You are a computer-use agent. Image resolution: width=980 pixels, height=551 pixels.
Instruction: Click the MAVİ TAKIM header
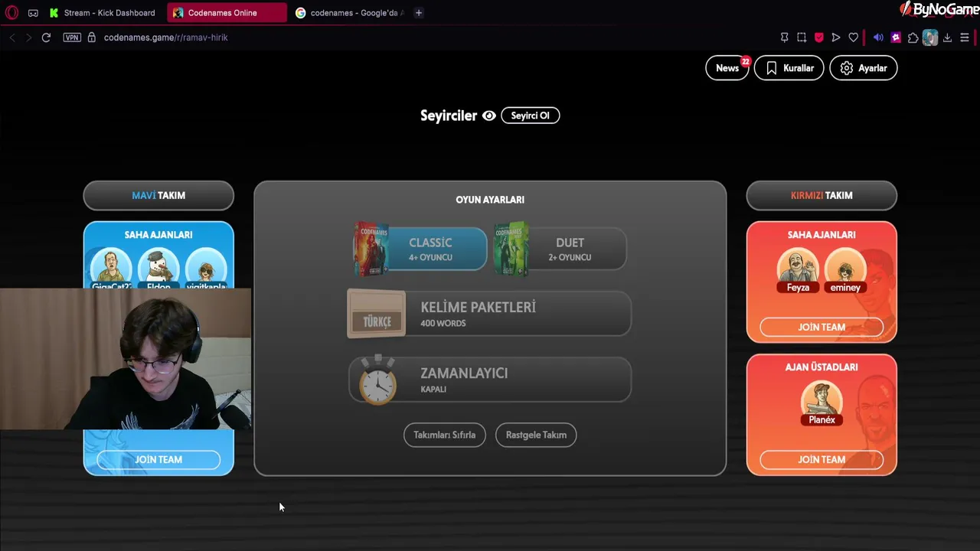[158, 195]
